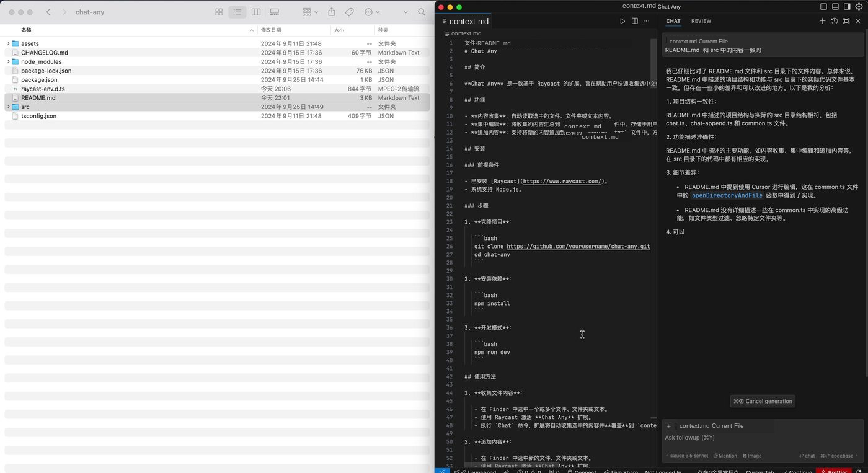Image resolution: width=868 pixels, height=473 pixels.
Task: Click the Mention button
Action: pyautogui.click(x=725, y=456)
